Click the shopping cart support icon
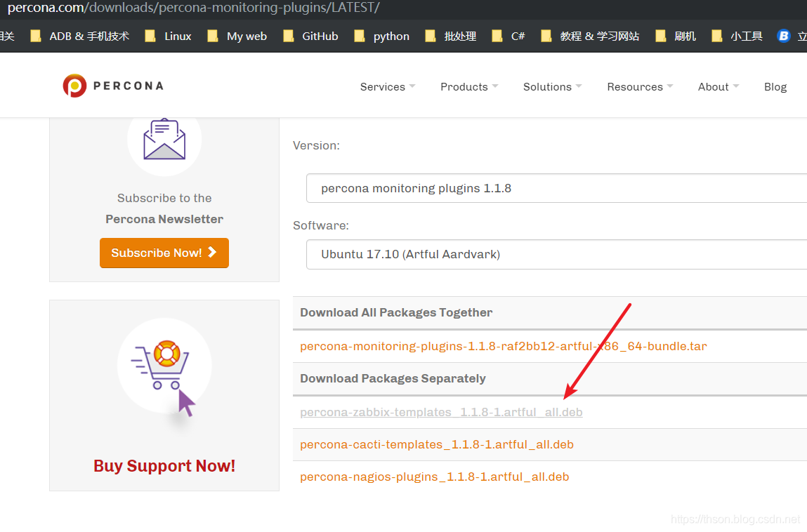The width and height of the screenshot is (807, 532). pos(164,366)
